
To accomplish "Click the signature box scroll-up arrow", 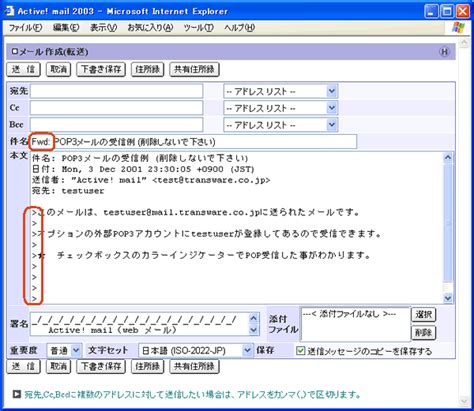I will (x=254, y=318).
